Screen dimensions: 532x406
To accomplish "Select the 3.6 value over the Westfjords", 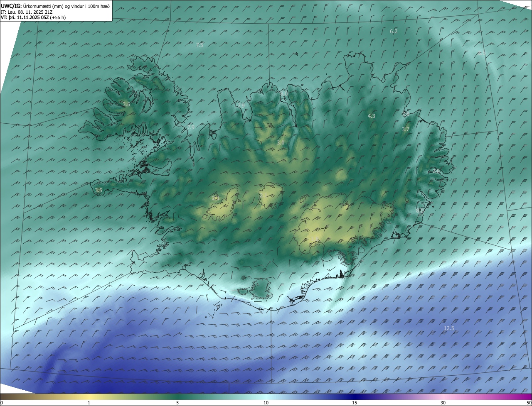I will click(x=126, y=105).
